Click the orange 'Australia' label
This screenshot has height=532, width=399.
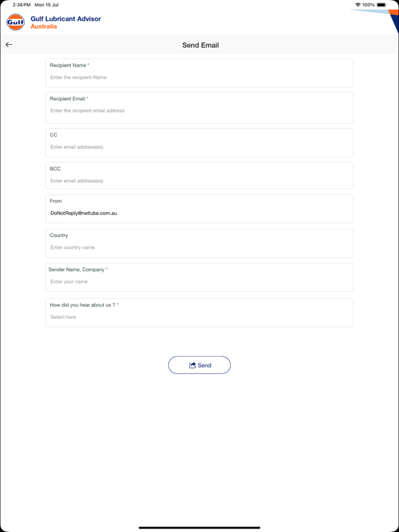(44, 26)
